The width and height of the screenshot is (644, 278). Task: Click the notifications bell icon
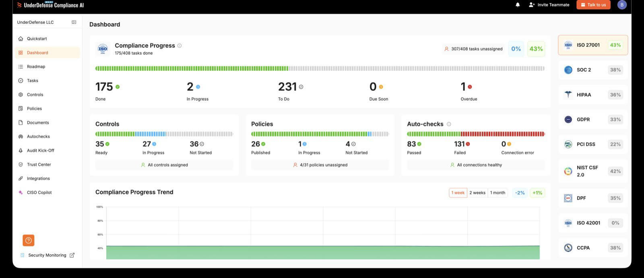pyautogui.click(x=518, y=5)
